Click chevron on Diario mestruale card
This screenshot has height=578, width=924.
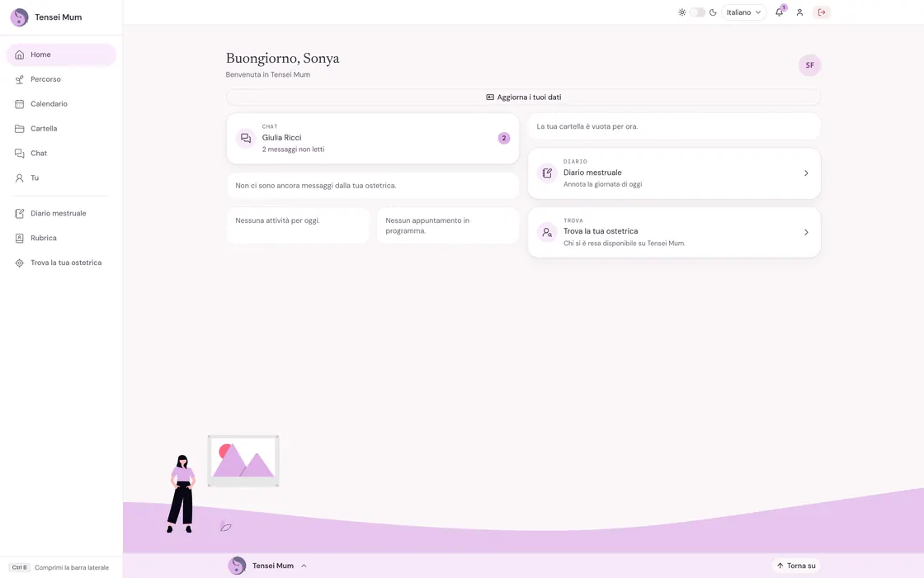[806, 173]
